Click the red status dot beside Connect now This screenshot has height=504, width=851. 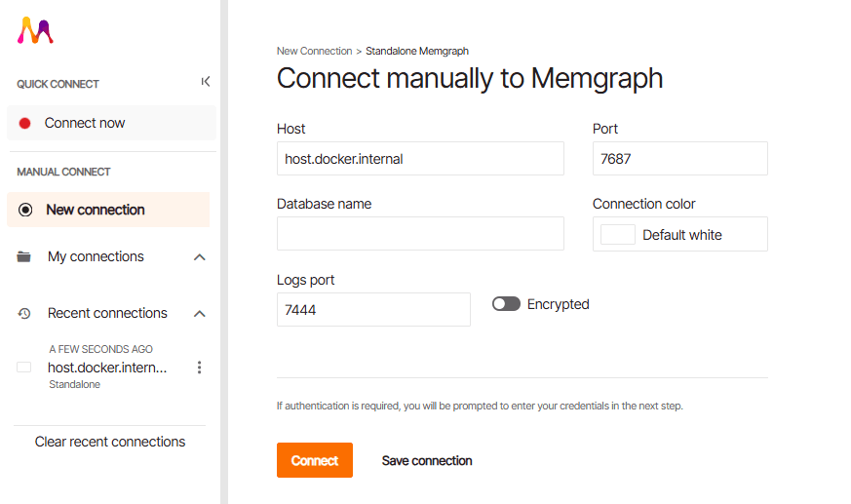[x=24, y=123]
